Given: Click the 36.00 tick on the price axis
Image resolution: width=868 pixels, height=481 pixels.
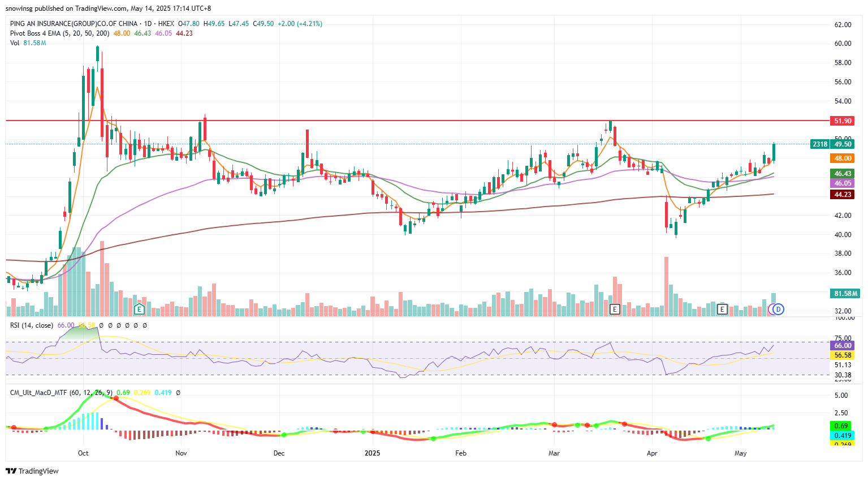Looking at the screenshot, I should coord(843,273).
